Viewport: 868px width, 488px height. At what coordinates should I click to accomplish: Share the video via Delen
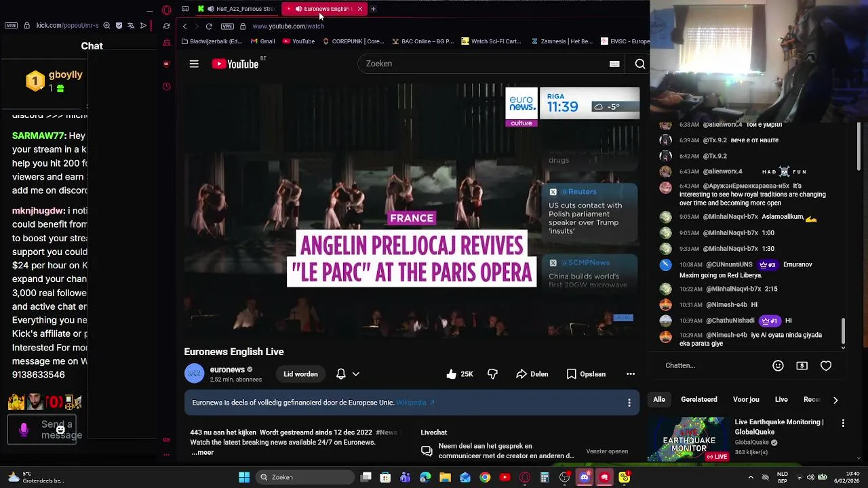point(532,374)
